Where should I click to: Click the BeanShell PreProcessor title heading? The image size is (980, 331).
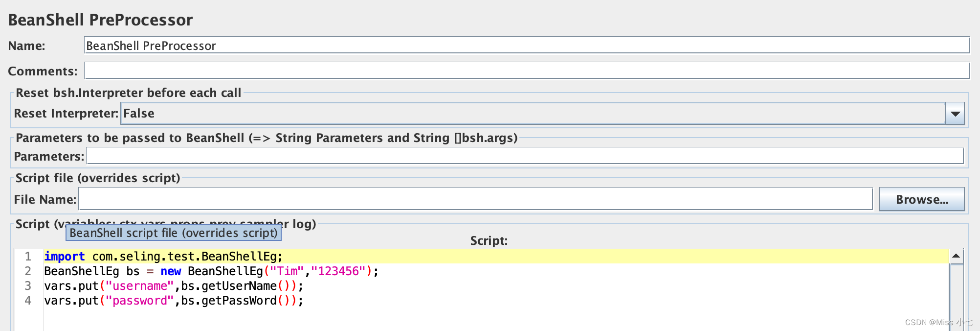(100, 20)
